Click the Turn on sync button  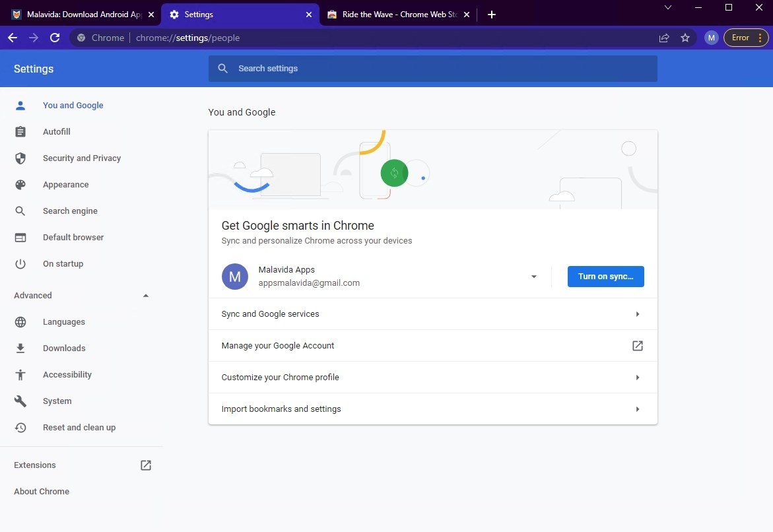point(605,277)
